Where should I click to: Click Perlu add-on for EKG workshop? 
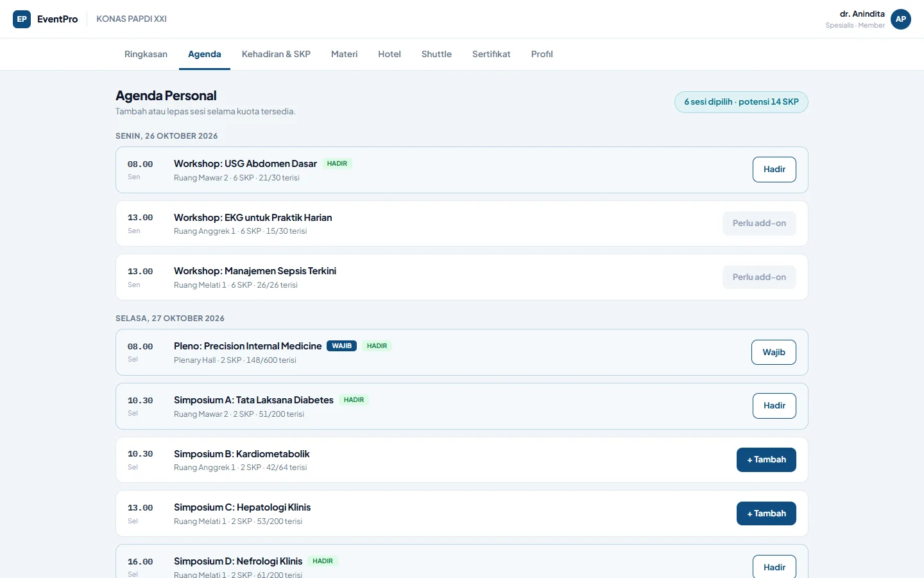(759, 223)
